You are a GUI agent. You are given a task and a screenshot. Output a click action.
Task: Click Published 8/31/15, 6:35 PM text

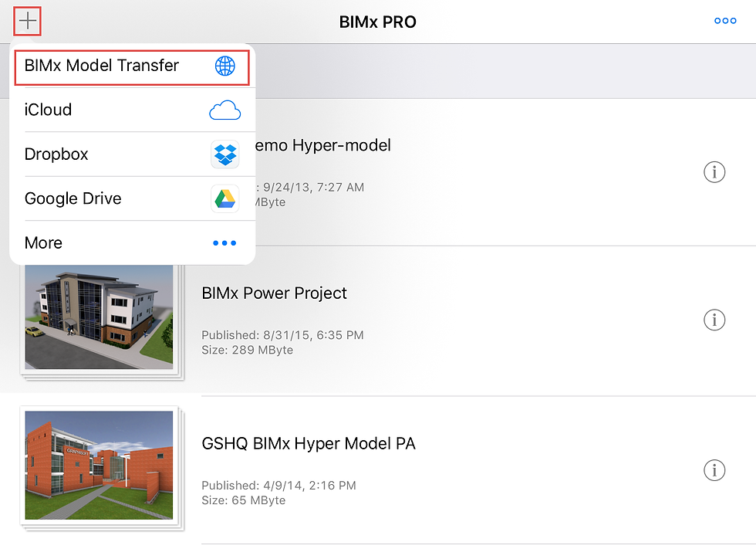282,335
